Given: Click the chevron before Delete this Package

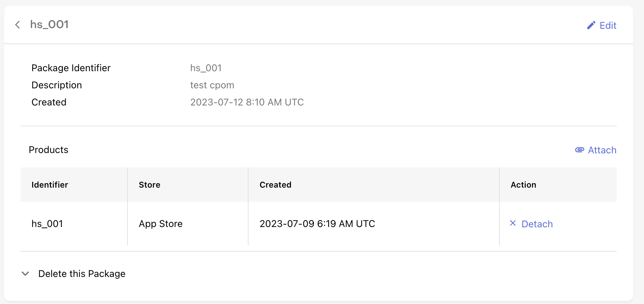Looking at the screenshot, I should click(25, 274).
